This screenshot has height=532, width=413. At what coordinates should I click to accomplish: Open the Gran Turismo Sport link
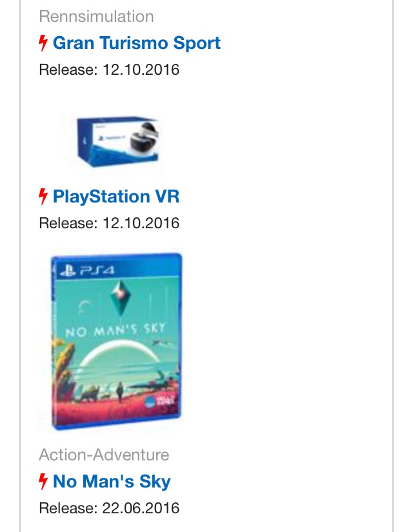[137, 43]
